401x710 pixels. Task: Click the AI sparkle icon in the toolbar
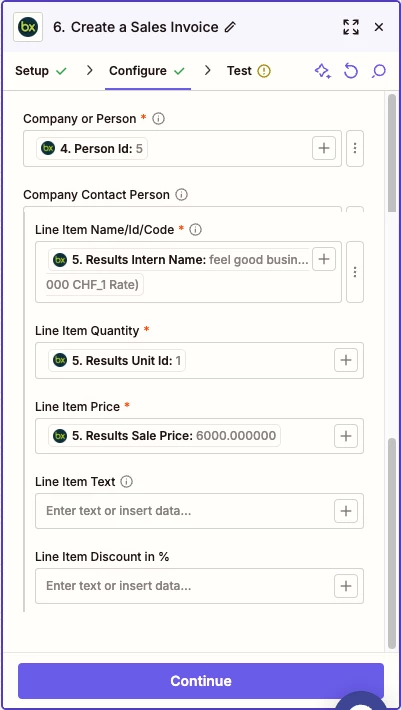[x=323, y=71]
